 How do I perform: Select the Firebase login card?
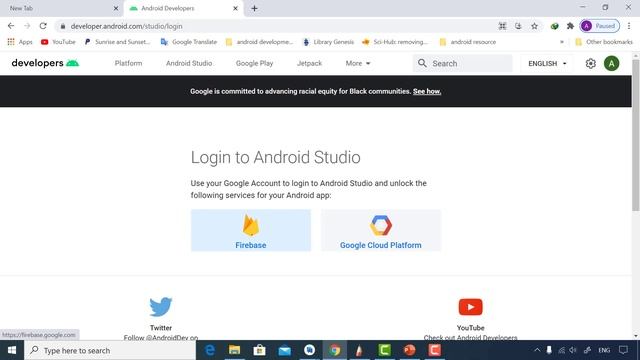[251, 230]
